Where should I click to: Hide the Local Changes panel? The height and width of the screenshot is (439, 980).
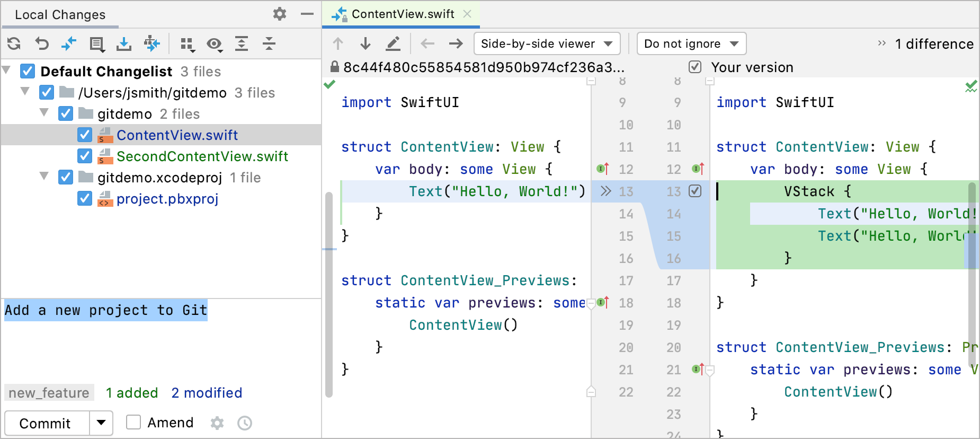307,14
